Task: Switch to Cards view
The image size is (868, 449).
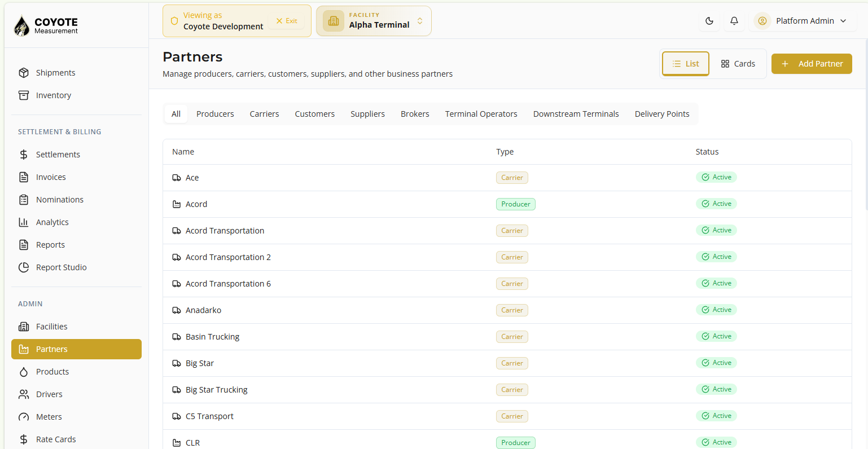Action: coord(738,64)
